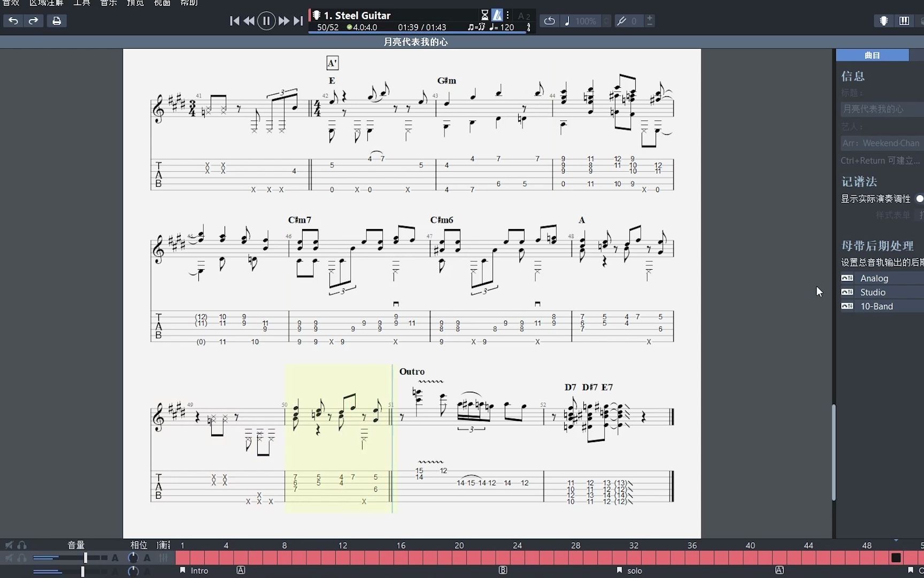924x578 pixels.
Task: Click the time signature 4.0:4.0 display
Action: (x=362, y=27)
